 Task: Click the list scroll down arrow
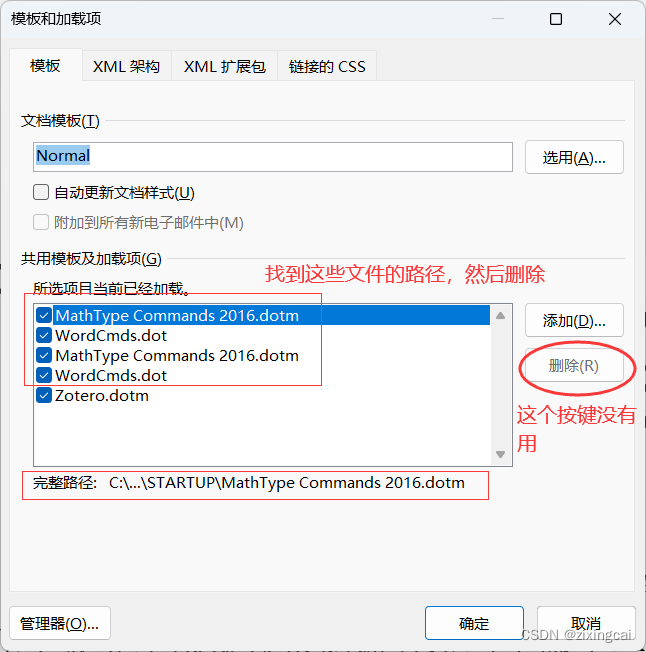[501, 454]
